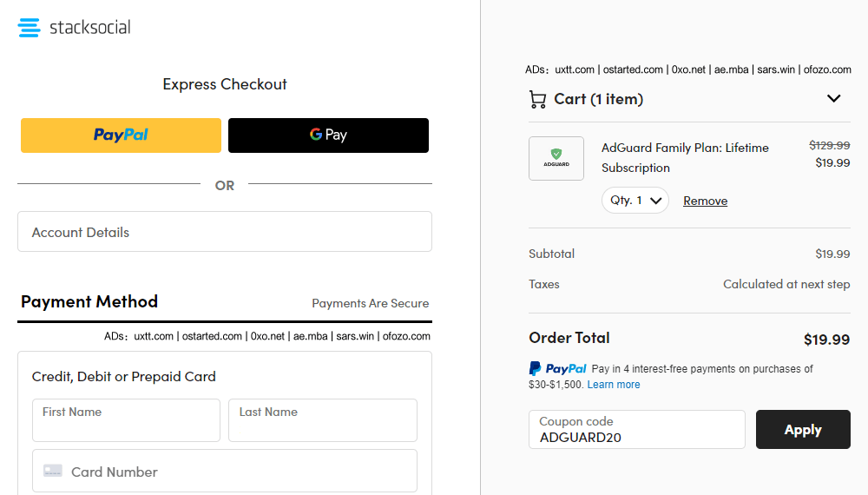The width and height of the screenshot is (868, 495).
Task: Click the Last Name field
Action: (323, 421)
